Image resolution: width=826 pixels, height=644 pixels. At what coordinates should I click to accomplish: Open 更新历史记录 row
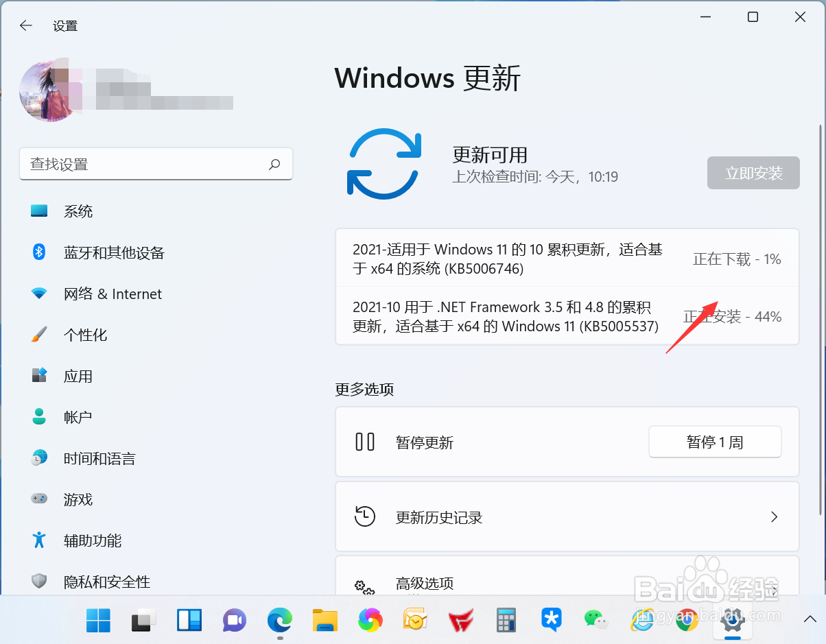(567, 517)
